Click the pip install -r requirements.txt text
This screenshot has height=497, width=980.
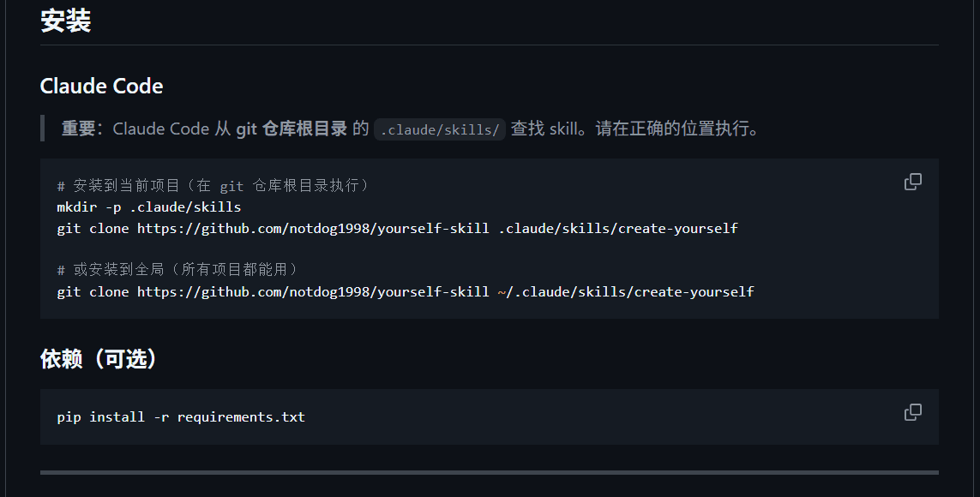pyautogui.click(x=180, y=416)
